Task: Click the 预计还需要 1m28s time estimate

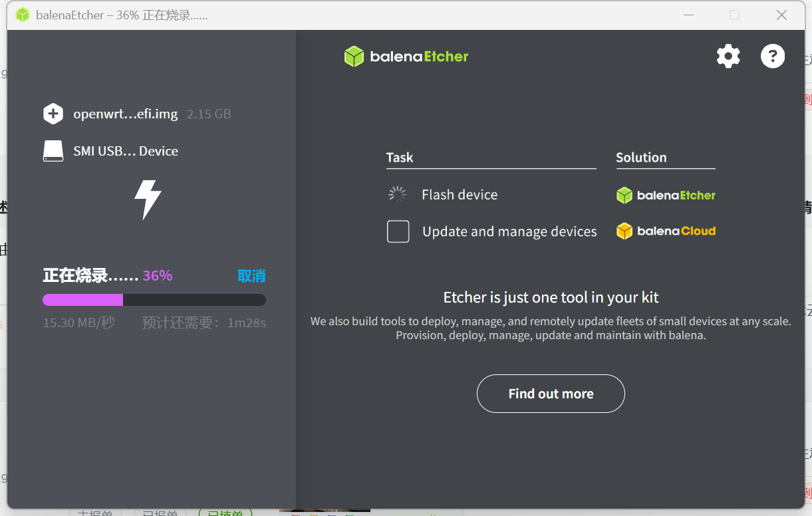Action: click(x=203, y=323)
